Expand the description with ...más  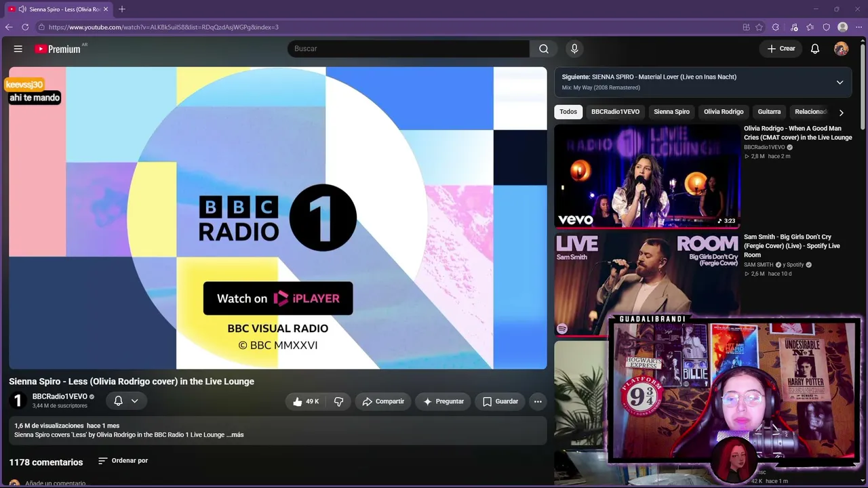point(235,434)
